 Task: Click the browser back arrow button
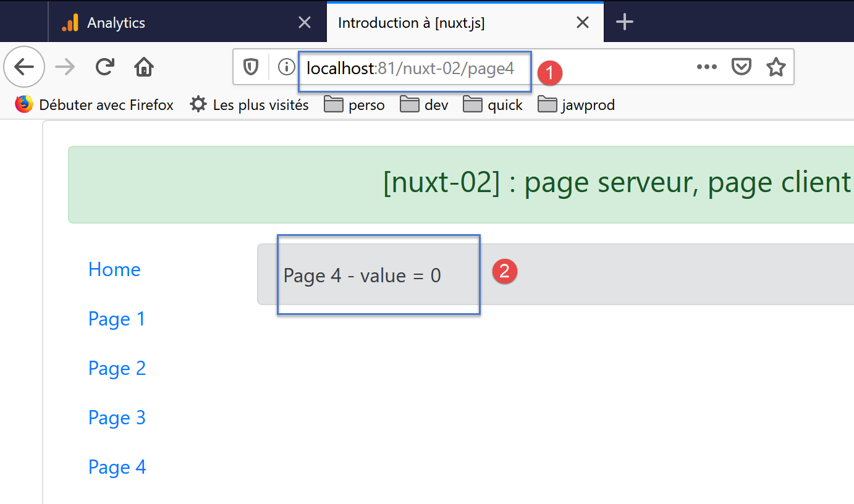23,67
